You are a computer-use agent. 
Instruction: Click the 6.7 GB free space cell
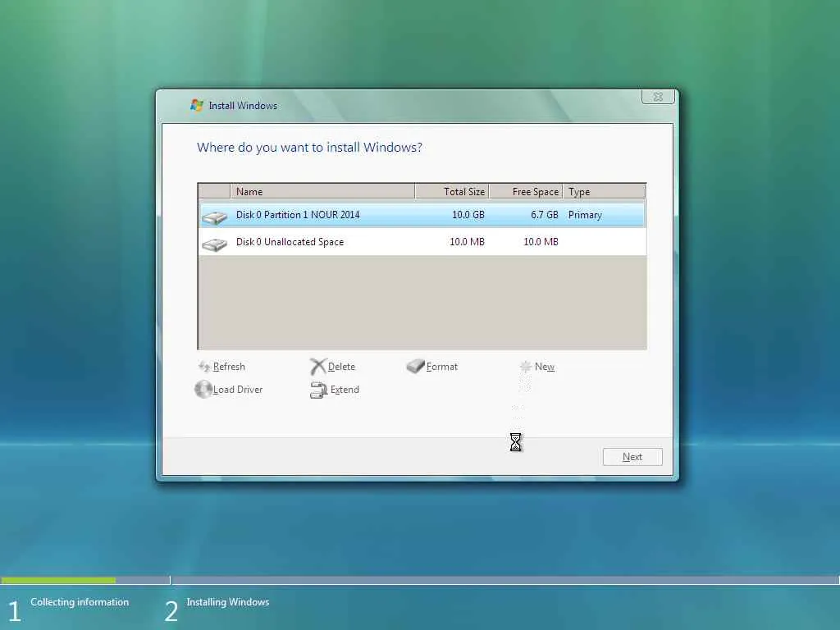[545, 215]
